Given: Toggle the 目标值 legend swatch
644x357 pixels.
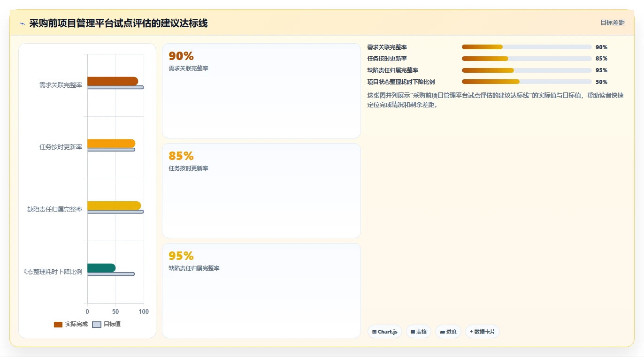Looking at the screenshot, I should pyautogui.click(x=97, y=325).
